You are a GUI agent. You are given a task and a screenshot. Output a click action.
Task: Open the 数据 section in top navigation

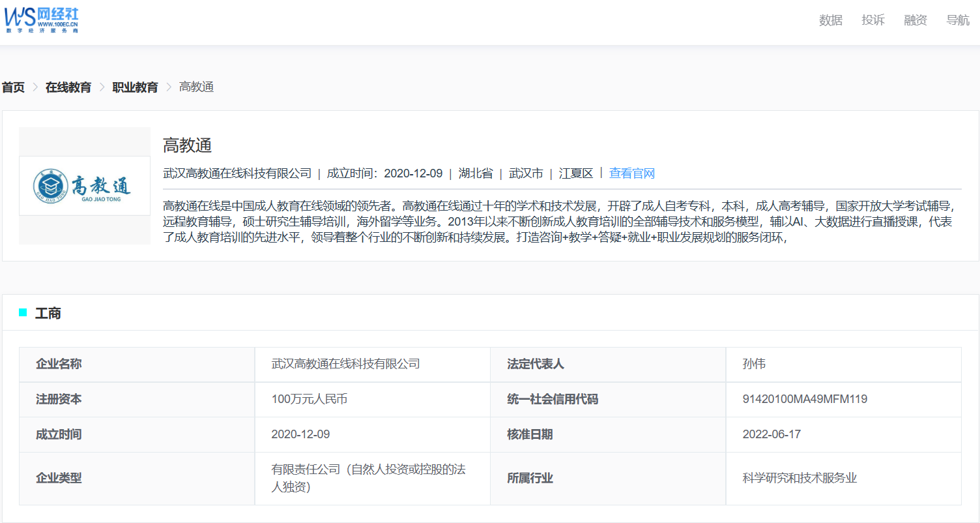[x=830, y=20]
